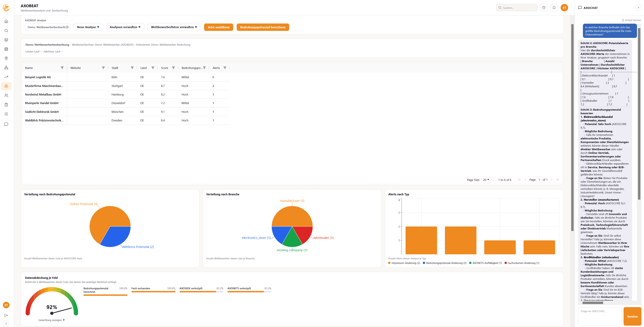Go to the last table page
The width and height of the screenshot is (644, 327).
(x=557, y=180)
